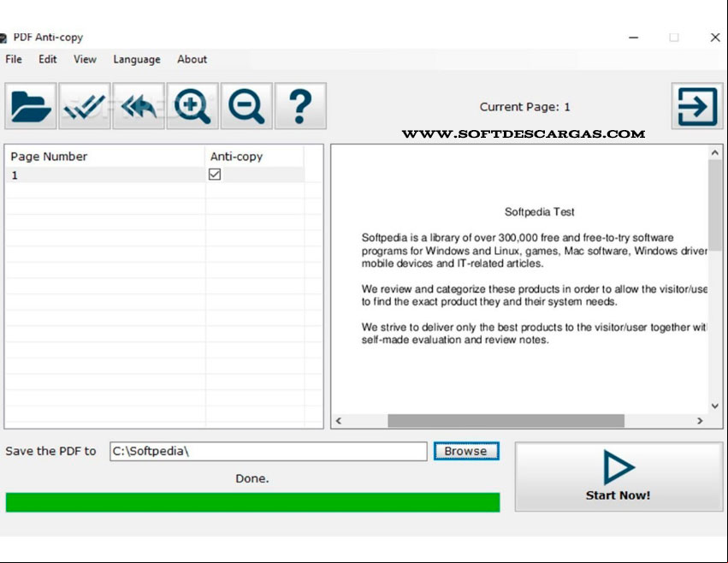
Task: Click the preview scroll right arrow
Action: pos(700,421)
